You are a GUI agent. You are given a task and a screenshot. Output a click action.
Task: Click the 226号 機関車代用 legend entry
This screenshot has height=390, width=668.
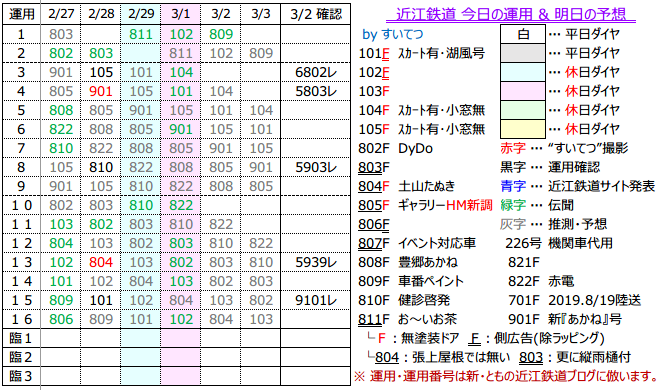[x=559, y=243]
